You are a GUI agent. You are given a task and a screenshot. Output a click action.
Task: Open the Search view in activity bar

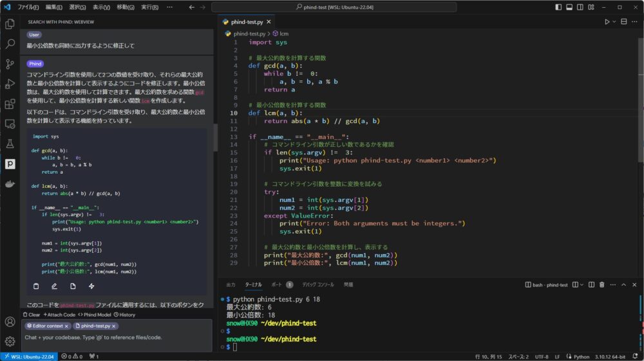(x=10, y=44)
